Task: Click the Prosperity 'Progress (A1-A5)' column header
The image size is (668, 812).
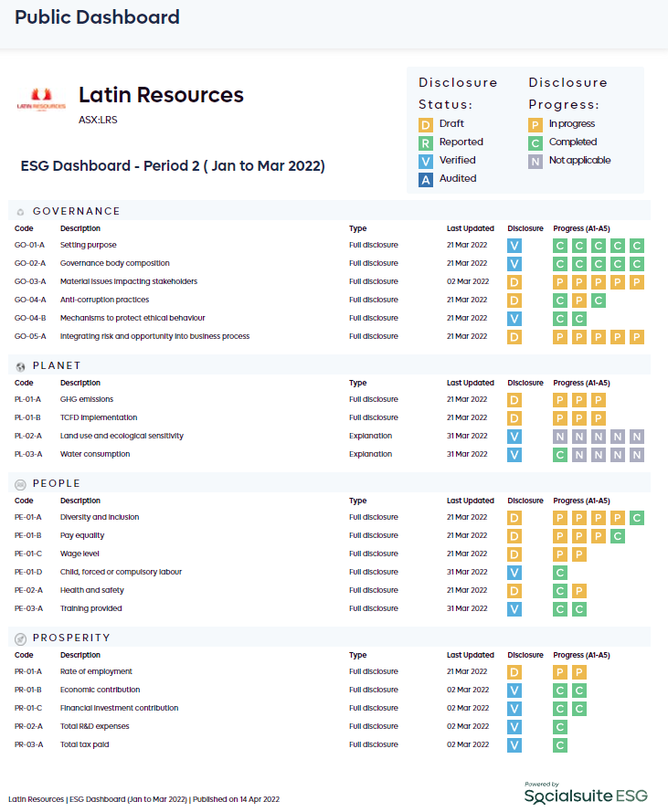Action: click(x=581, y=655)
